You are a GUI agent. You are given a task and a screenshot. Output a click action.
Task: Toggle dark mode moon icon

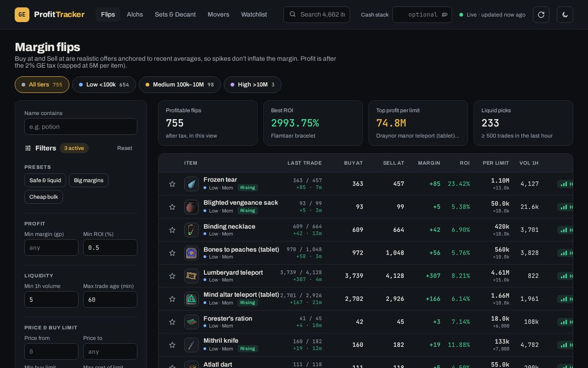point(565,15)
